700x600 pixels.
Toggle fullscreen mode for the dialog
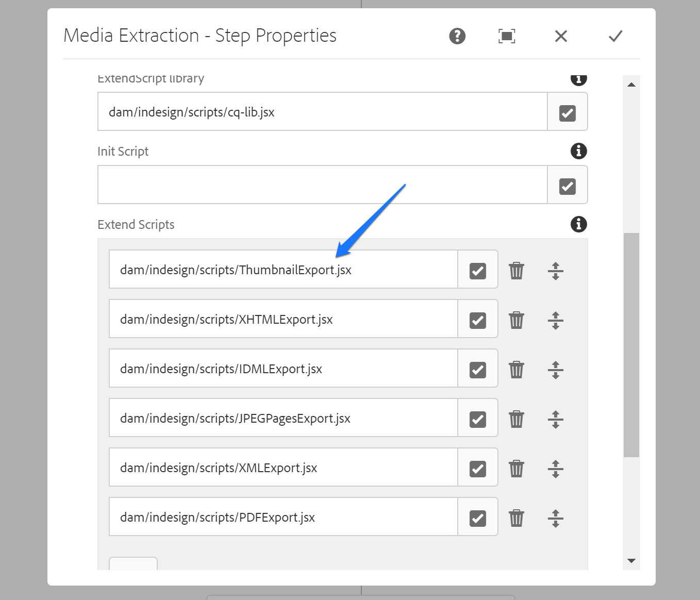coord(506,36)
